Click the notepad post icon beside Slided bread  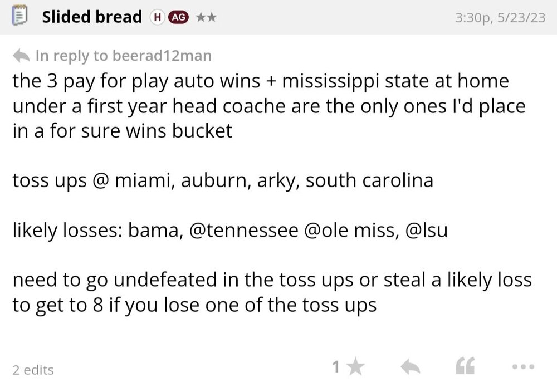coord(20,16)
